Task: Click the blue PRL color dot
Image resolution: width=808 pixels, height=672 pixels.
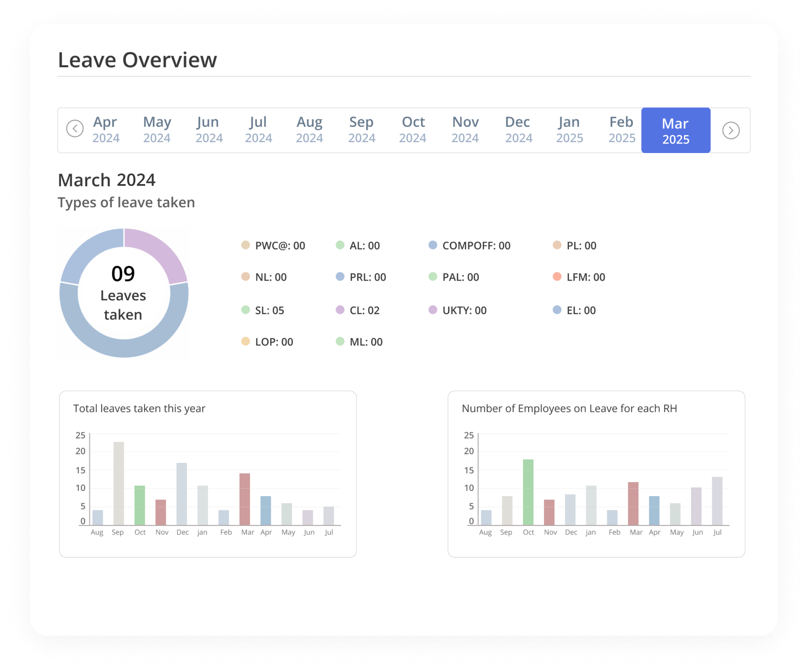Action: tap(340, 277)
